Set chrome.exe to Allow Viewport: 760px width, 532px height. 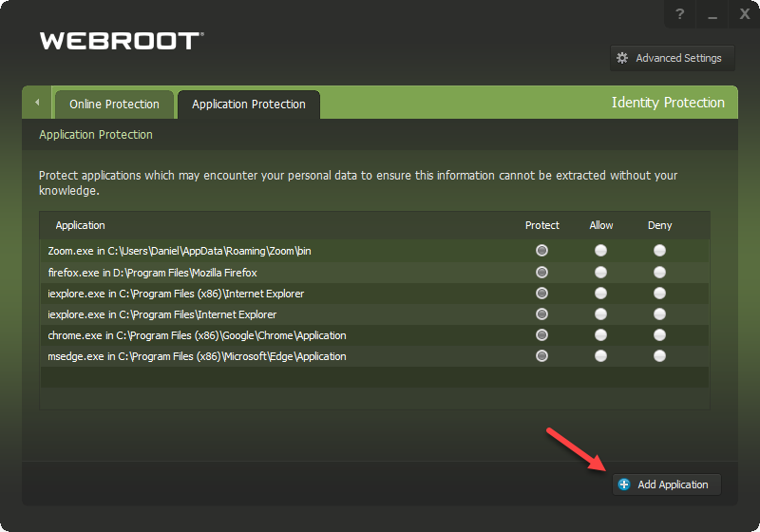tap(601, 334)
